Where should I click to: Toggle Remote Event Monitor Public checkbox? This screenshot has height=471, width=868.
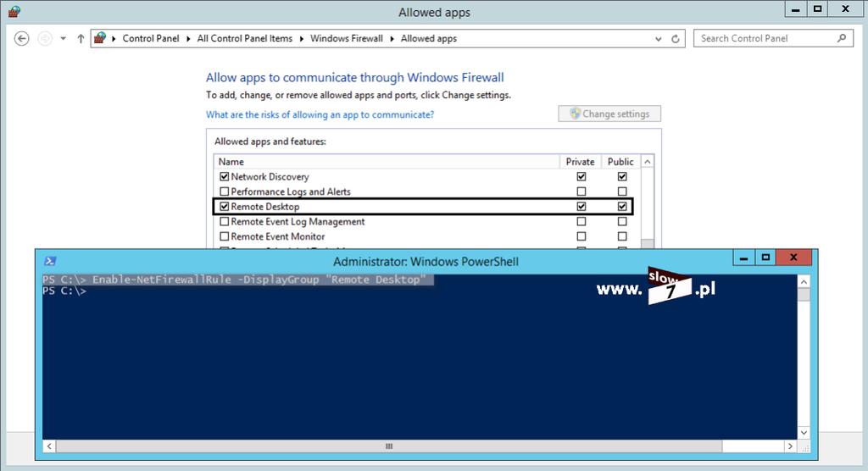622,236
